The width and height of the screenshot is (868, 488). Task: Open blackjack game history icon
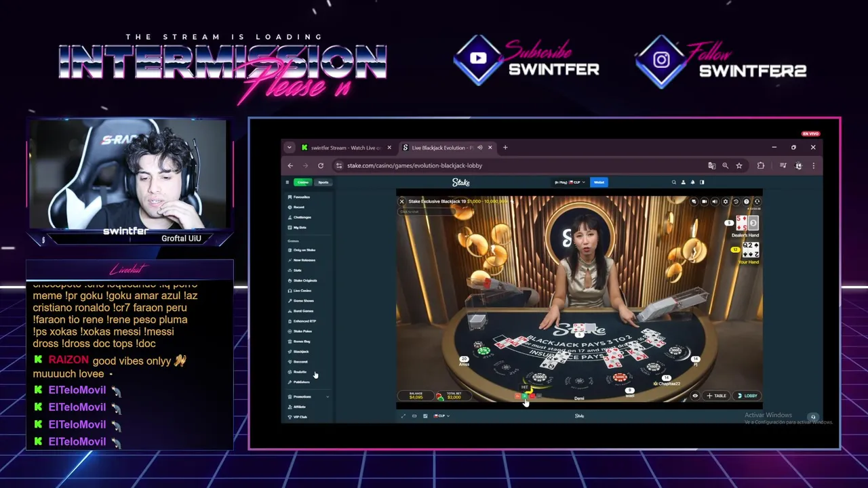point(736,201)
